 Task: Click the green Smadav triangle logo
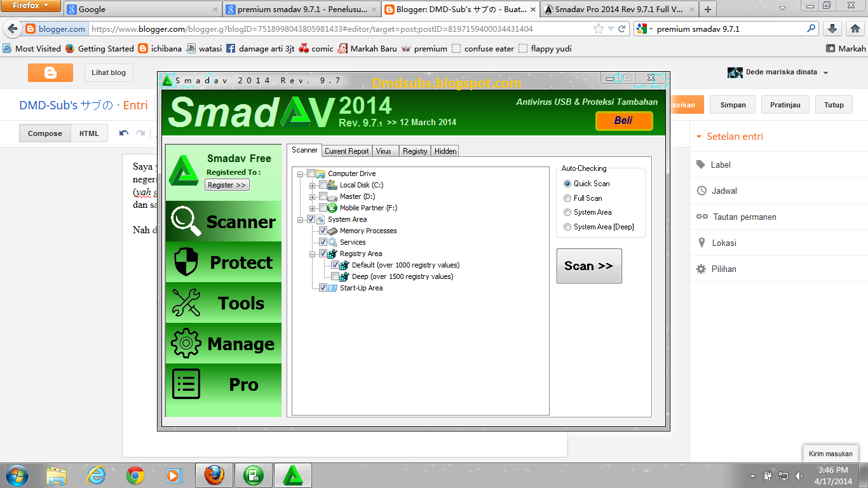[x=184, y=170]
